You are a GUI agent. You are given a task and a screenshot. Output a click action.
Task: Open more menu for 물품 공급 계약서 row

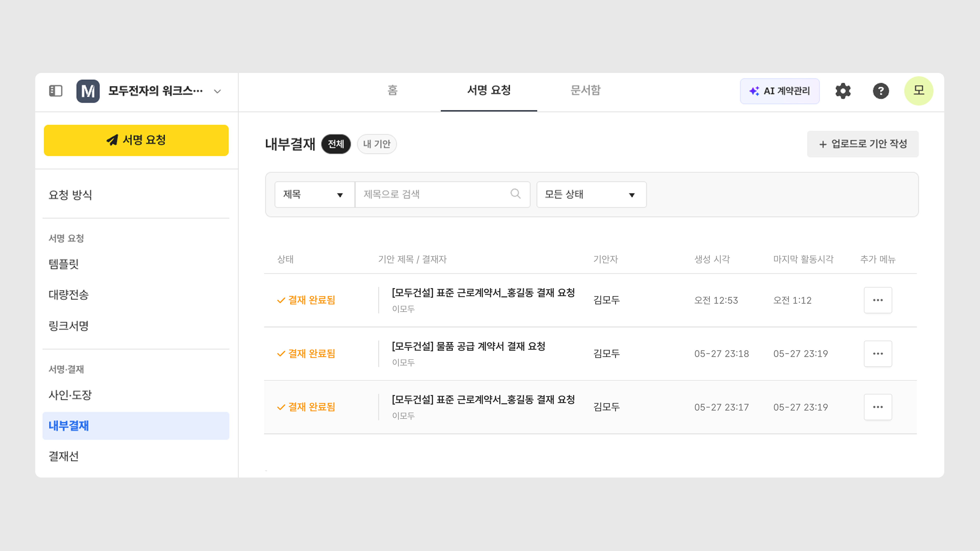[878, 354]
